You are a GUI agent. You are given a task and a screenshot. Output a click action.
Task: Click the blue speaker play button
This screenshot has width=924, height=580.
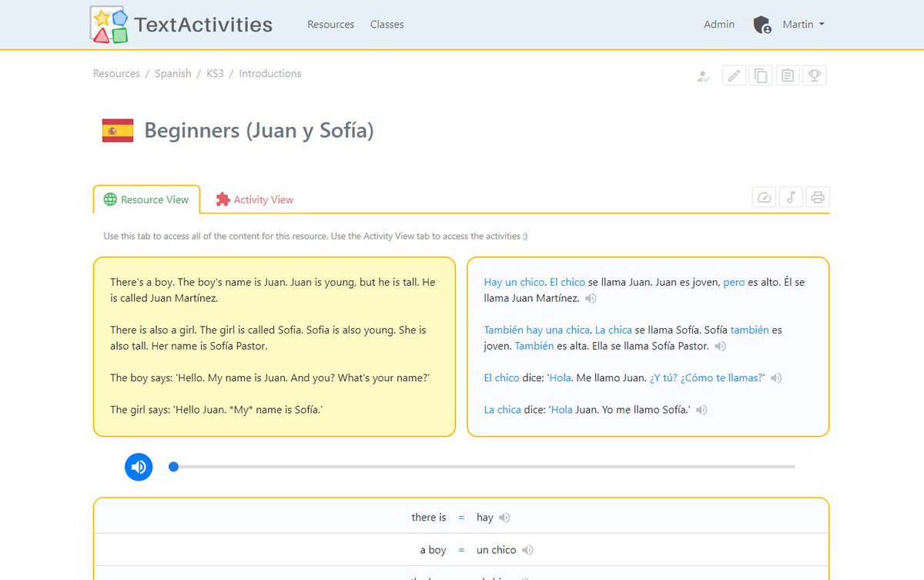coord(139,467)
